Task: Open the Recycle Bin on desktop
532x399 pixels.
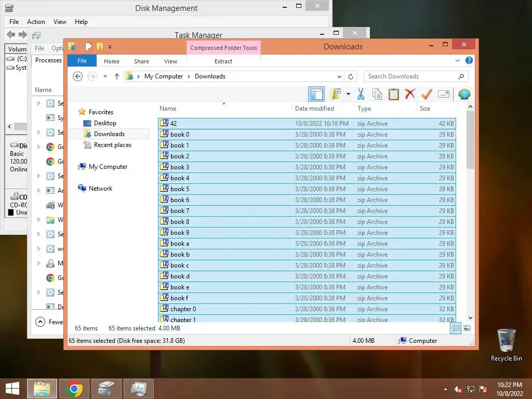Action: (x=506, y=345)
